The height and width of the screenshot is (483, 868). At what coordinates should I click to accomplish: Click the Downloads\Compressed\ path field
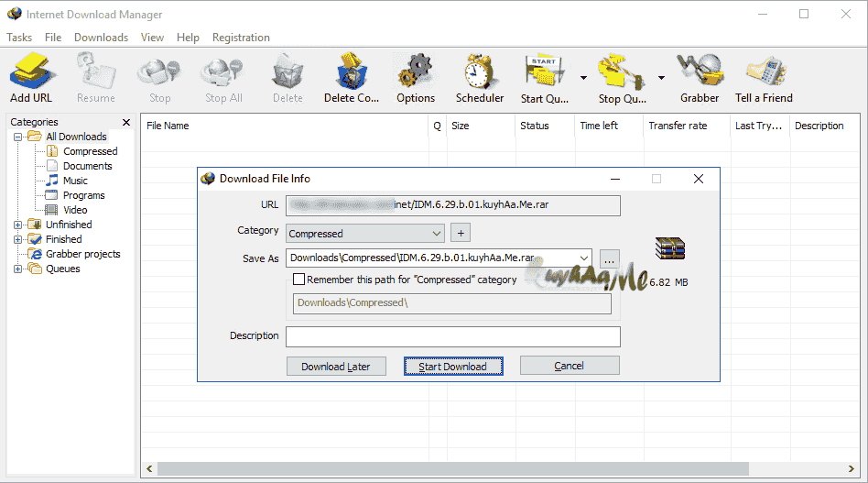coord(451,303)
